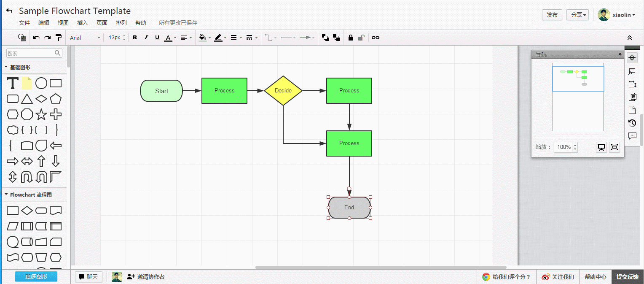
Task: Open the 分享 share dropdown
Action: (x=577, y=15)
